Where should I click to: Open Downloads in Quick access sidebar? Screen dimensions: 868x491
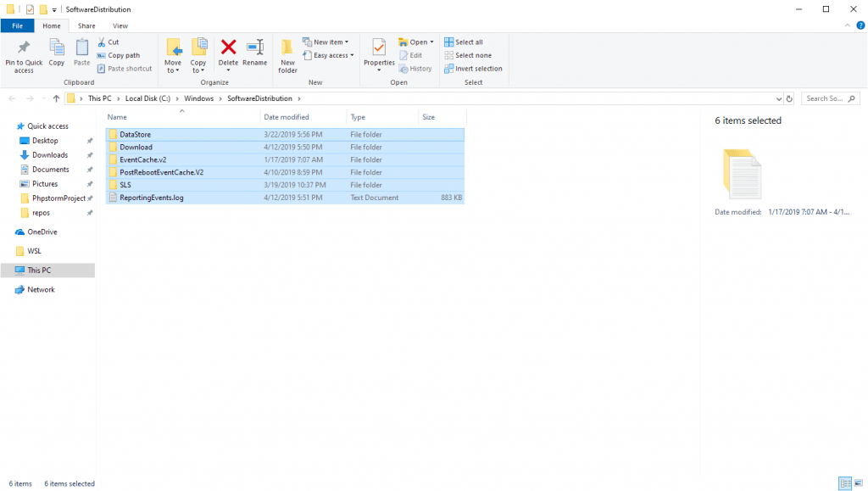[50, 155]
